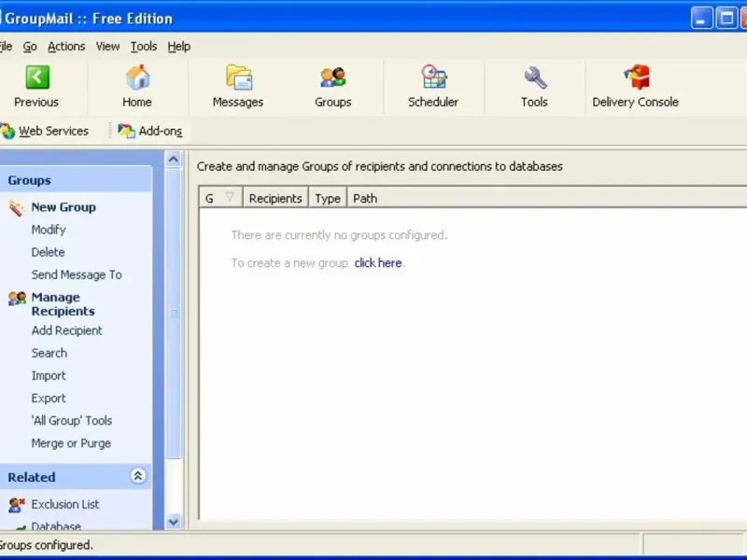
Task: Open the Scheduler toolbar icon
Action: click(x=433, y=77)
